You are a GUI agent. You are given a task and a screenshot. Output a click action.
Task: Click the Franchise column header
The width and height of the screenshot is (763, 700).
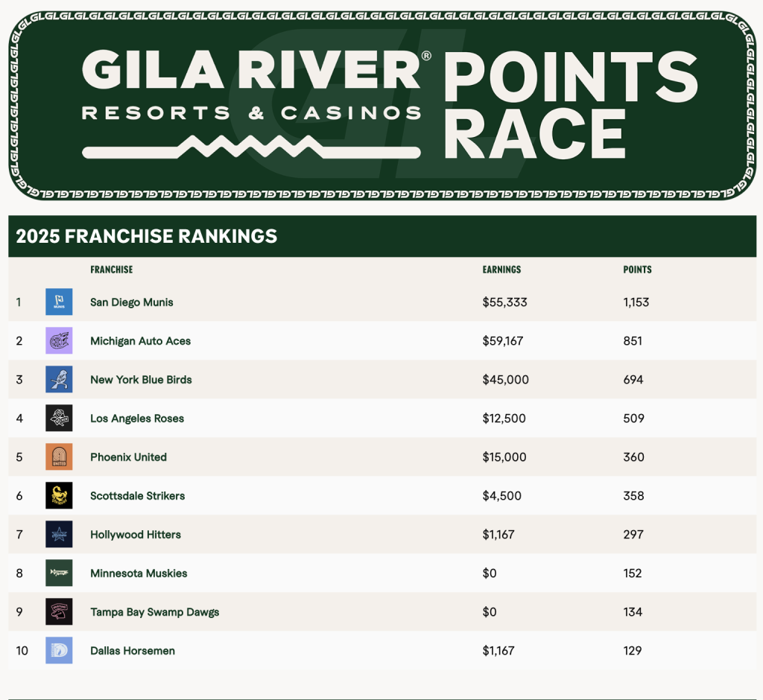click(111, 270)
